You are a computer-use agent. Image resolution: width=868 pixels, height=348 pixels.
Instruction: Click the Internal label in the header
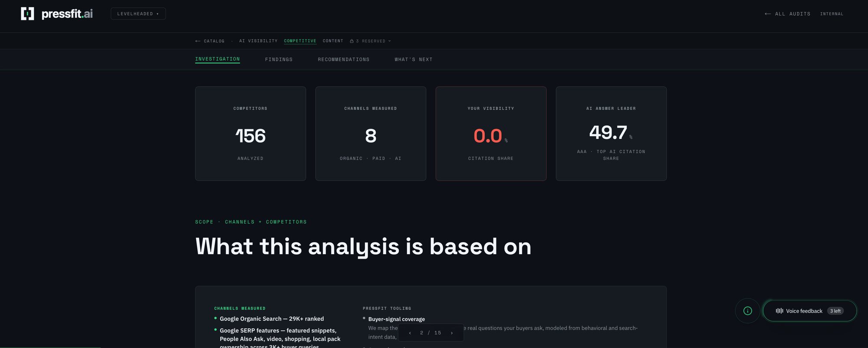tap(832, 14)
